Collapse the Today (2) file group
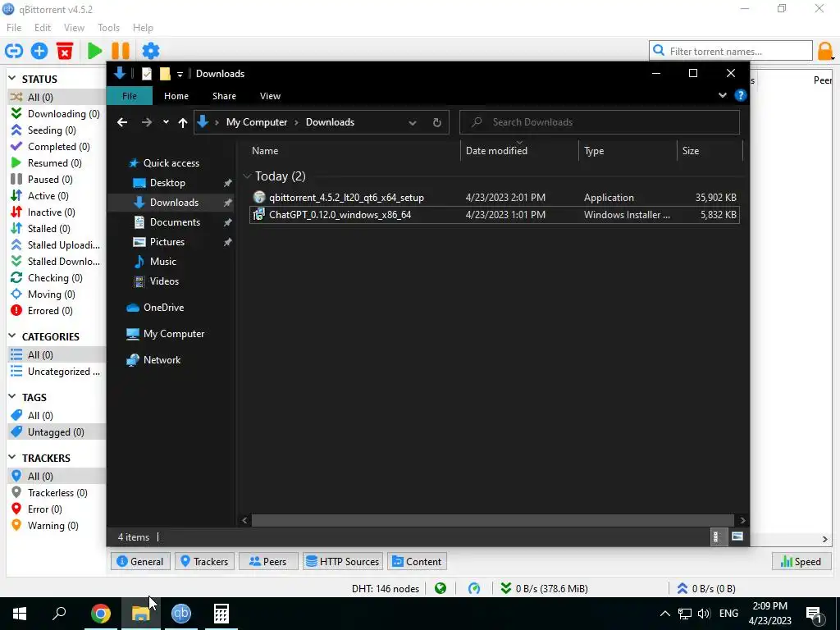 pos(247,176)
